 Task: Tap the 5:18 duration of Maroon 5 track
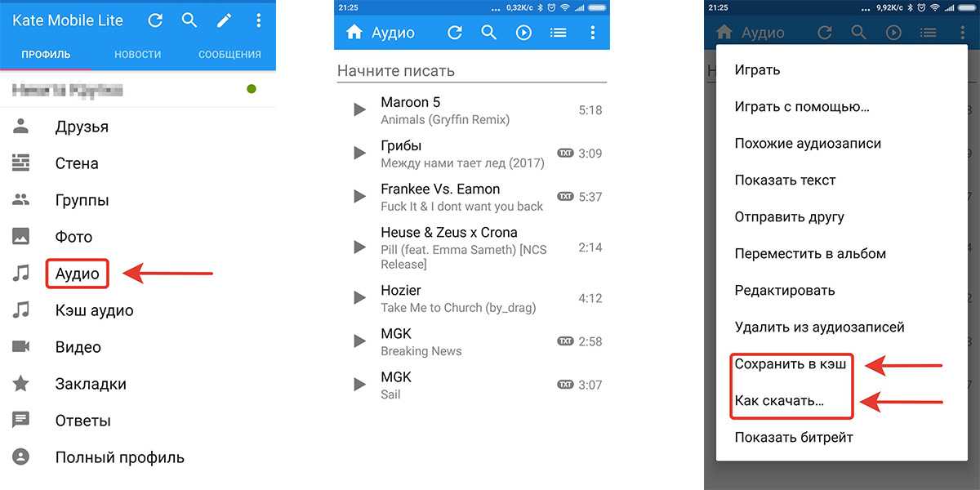[590, 109]
